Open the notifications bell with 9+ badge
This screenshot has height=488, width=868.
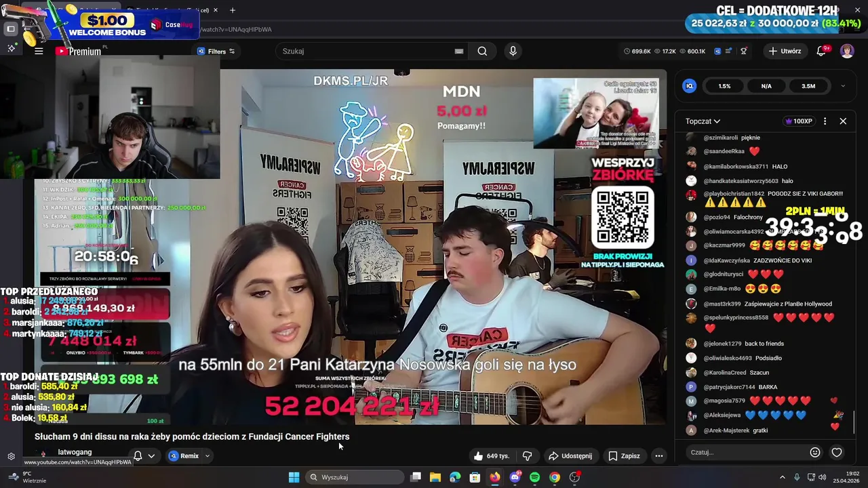point(821,51)
